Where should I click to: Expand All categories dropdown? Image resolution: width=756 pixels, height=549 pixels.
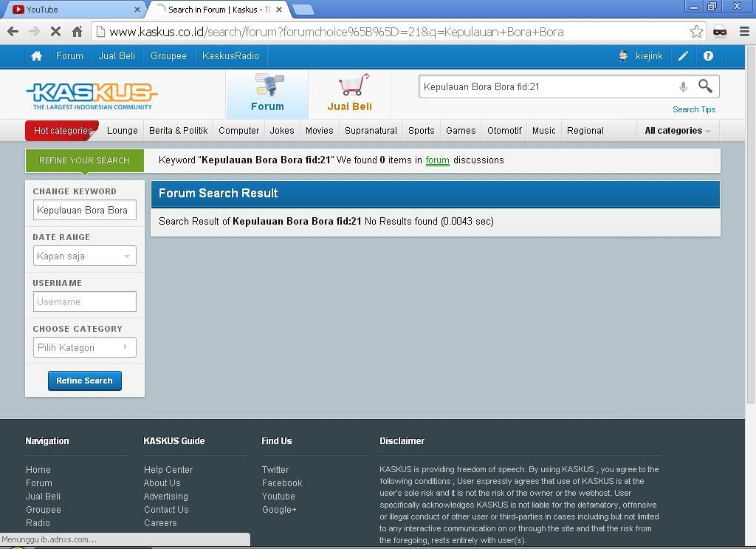678,131
